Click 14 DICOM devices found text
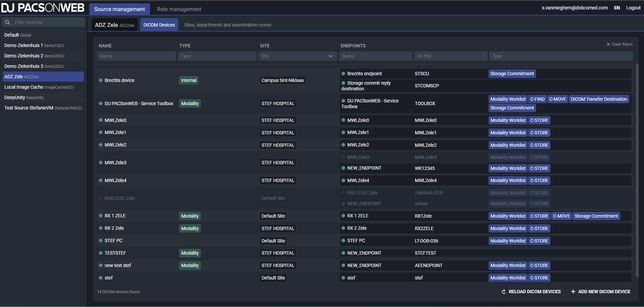 click(118, 292)
